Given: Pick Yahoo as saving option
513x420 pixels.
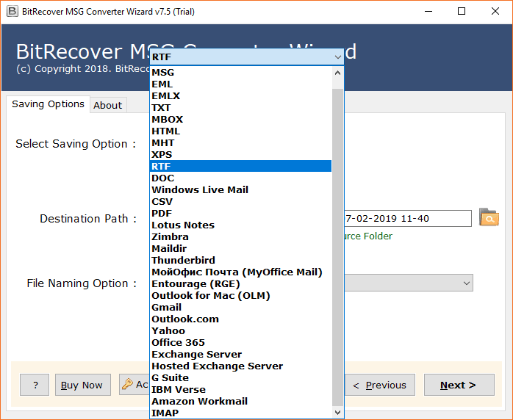Looking at the screenshot, I should click(x=240, y=331).
